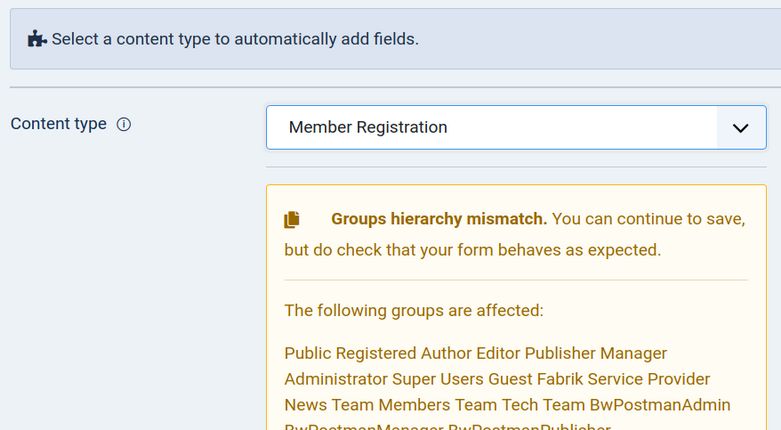This screenshot has height=430, width=781.
Task: Click the info icon beside Content type
Action: 124,125
